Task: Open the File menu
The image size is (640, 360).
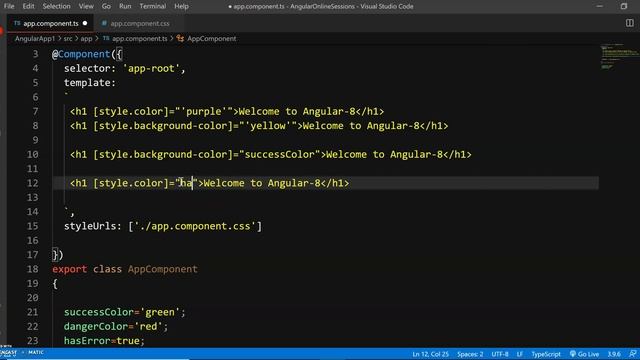Action: 9,6
